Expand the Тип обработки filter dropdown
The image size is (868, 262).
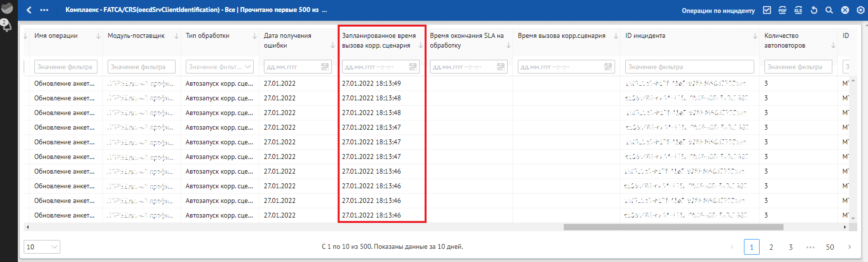point(248,67)
